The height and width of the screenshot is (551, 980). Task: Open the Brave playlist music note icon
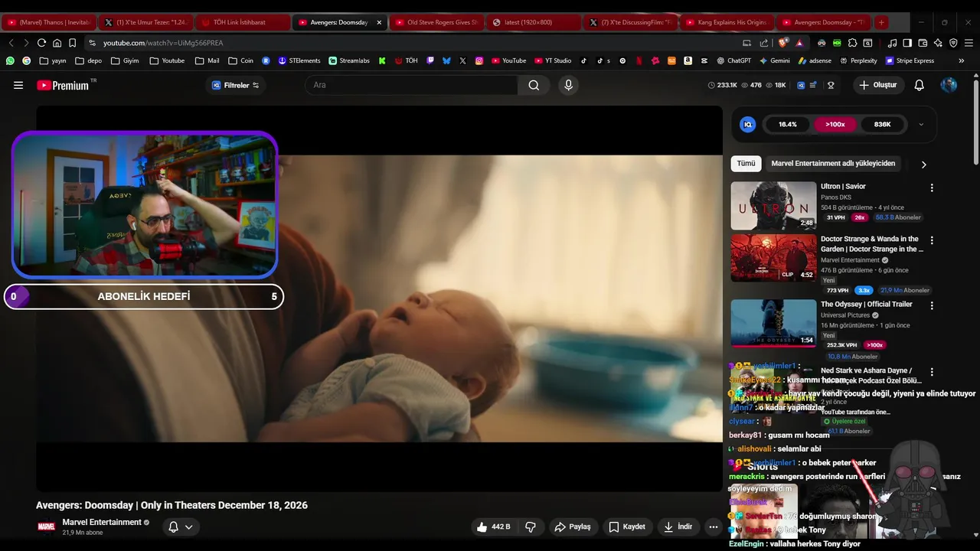[x=892, y=43]
